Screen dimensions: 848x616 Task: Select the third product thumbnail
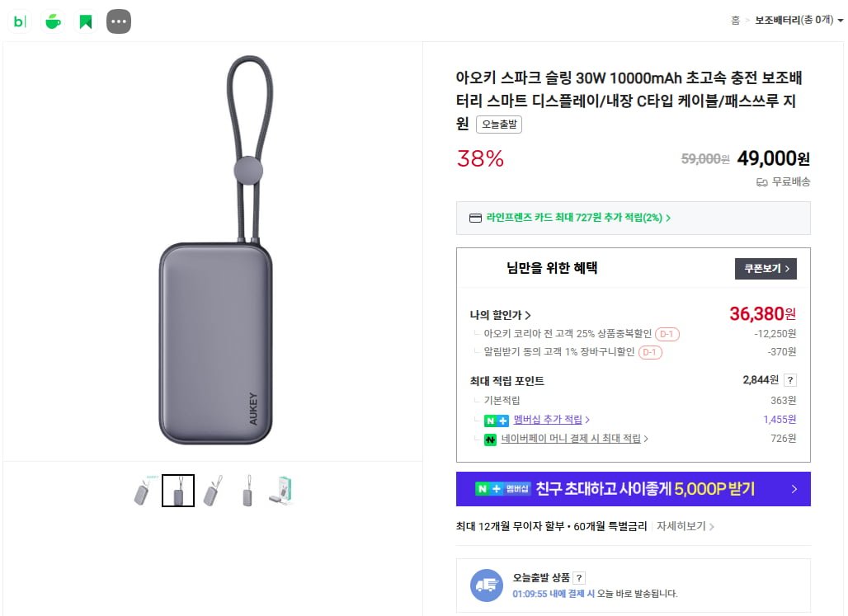212,491
